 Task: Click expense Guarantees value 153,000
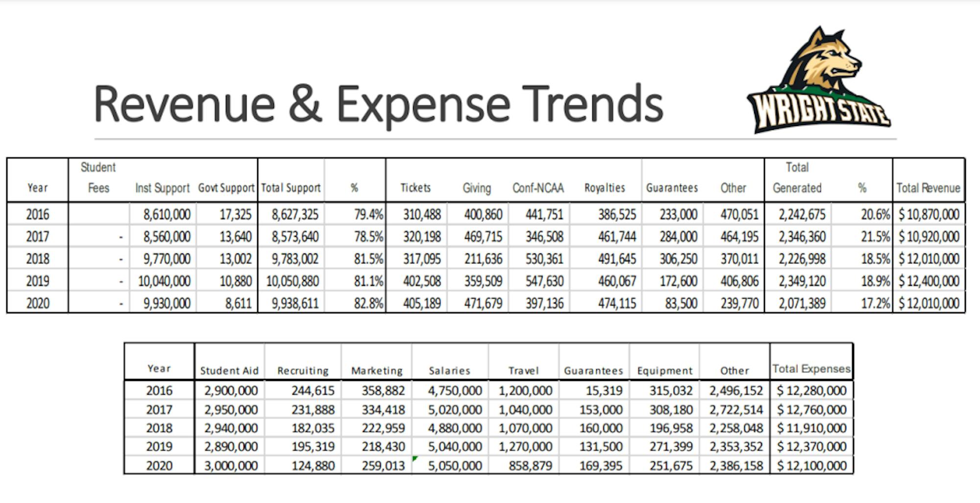pyautogui.click(x=601, y=410)
